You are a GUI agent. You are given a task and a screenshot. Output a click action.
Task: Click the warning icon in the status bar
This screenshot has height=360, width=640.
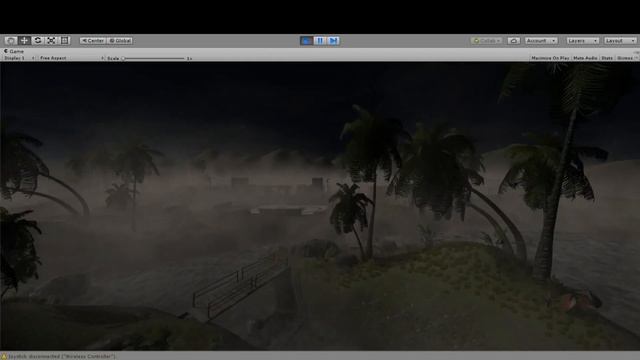tap(4, 356)
